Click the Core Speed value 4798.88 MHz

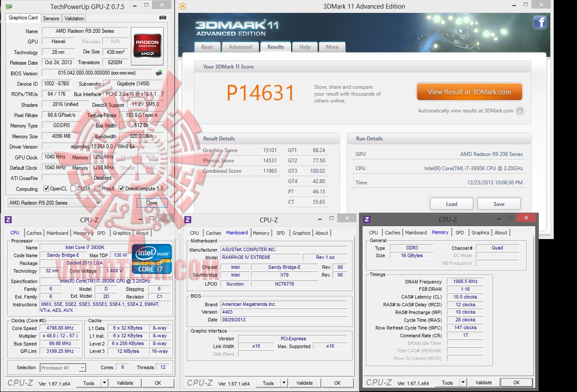point(60,328)
